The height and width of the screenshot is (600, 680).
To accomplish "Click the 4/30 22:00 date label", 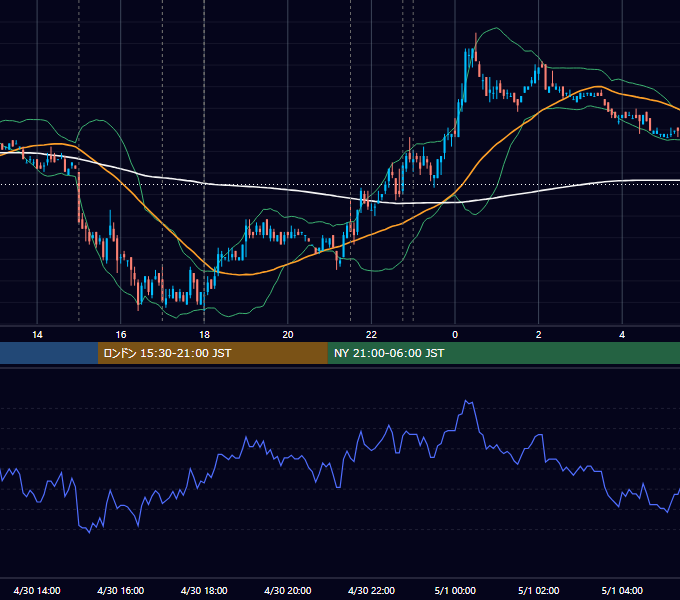I will coord(371,590).
